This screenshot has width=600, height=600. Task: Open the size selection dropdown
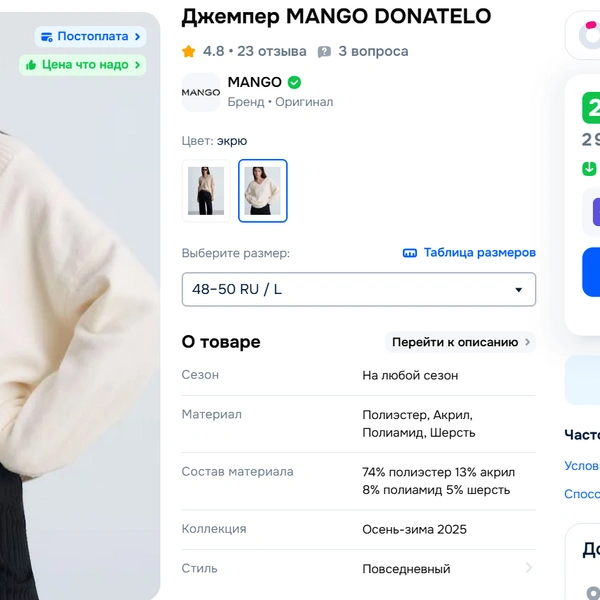click(x=358, y=289)
